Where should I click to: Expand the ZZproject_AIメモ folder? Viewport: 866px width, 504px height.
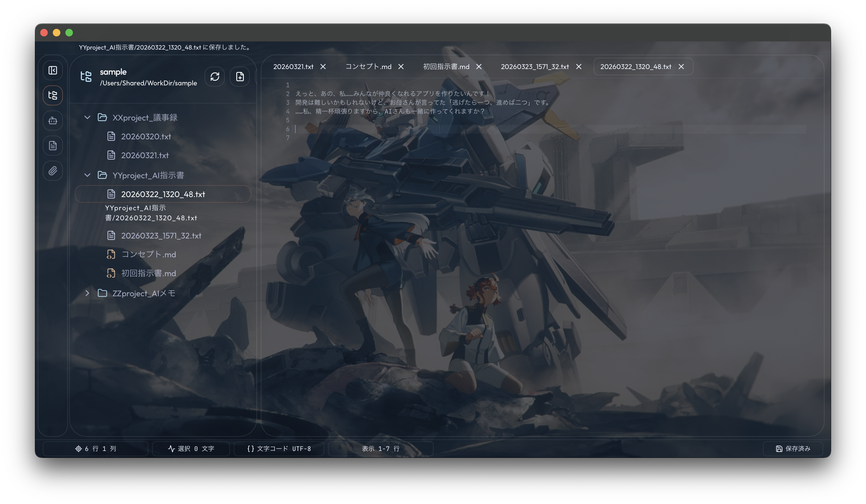pyautogui.click(x=87, y=293)
